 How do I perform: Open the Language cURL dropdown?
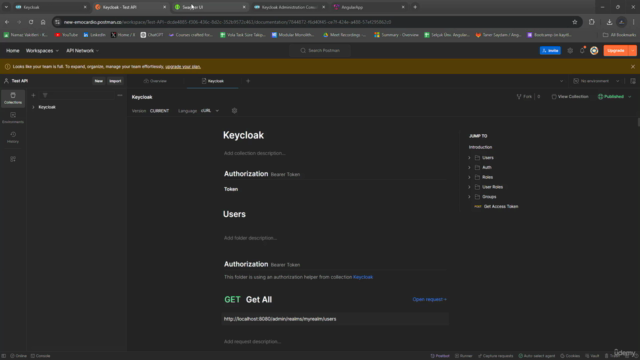click(x=209, y=111)
